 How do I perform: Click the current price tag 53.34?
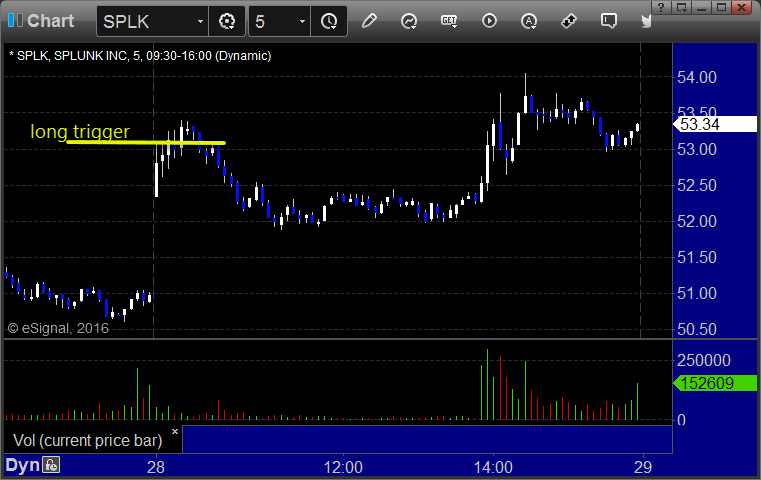(715, 124)
